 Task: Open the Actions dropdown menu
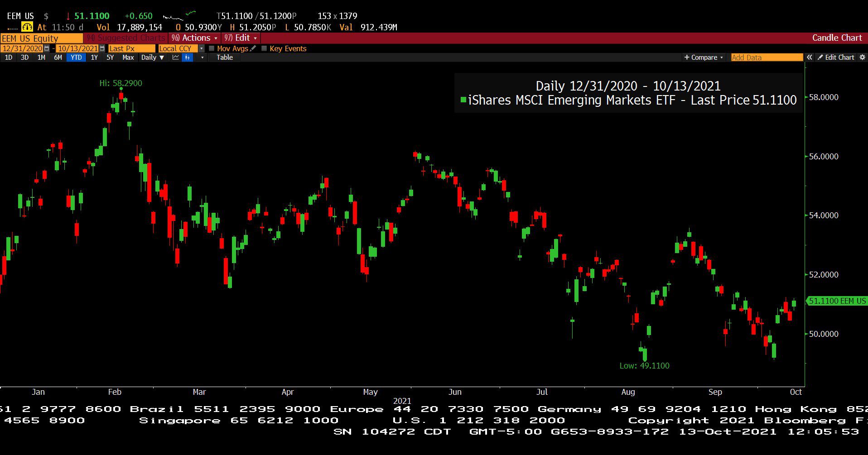[194, 38]
